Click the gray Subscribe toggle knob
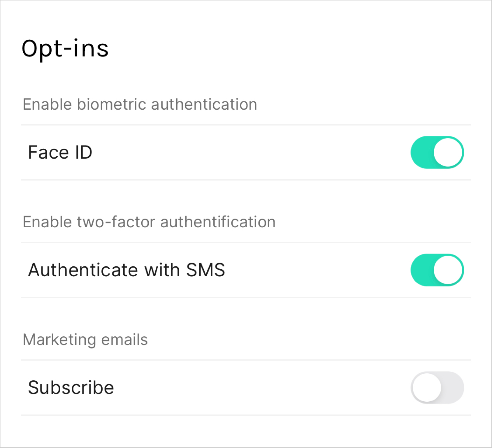 coord(426,387)
